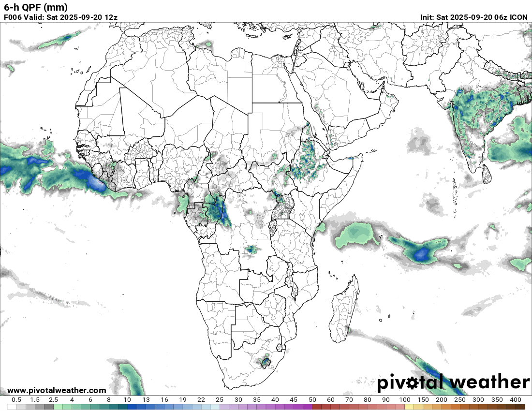Select the 400 scale number

pyautogui.click(x=516, y=400)
